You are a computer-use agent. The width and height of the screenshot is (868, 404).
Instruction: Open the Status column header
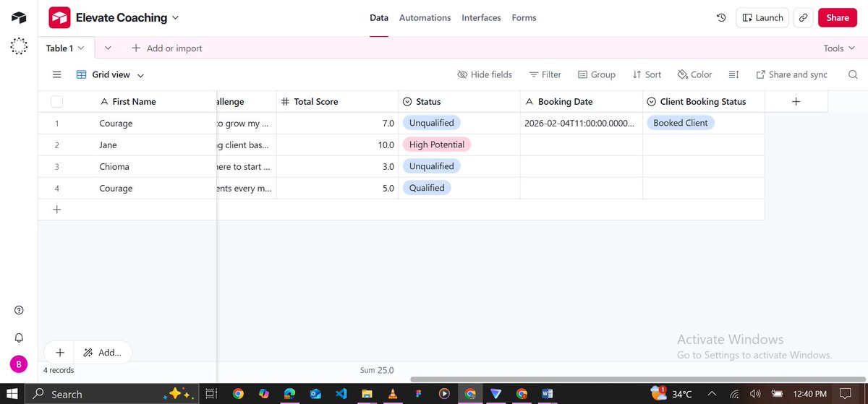coord(459,102)
